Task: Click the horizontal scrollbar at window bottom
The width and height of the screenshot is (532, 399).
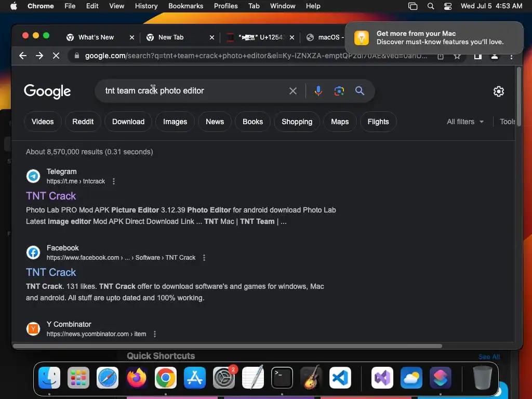Action: (x=228, y=346)
